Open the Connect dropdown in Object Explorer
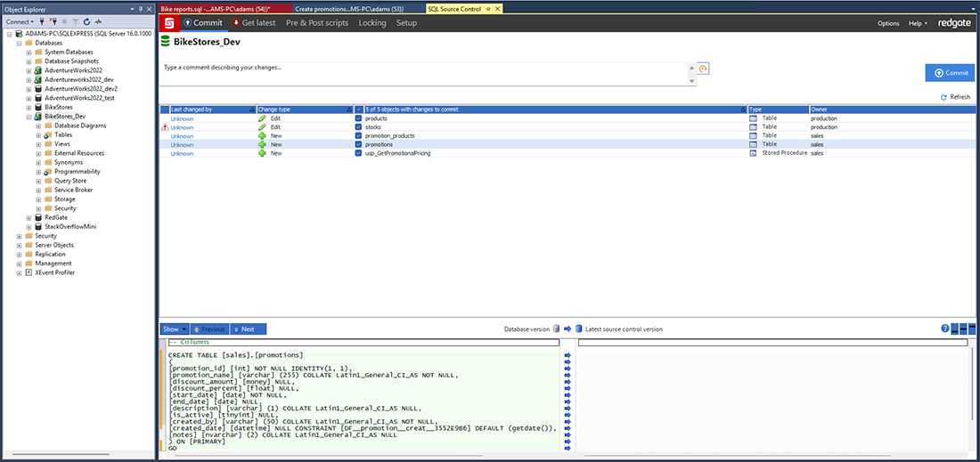 [x=20, y=21]
